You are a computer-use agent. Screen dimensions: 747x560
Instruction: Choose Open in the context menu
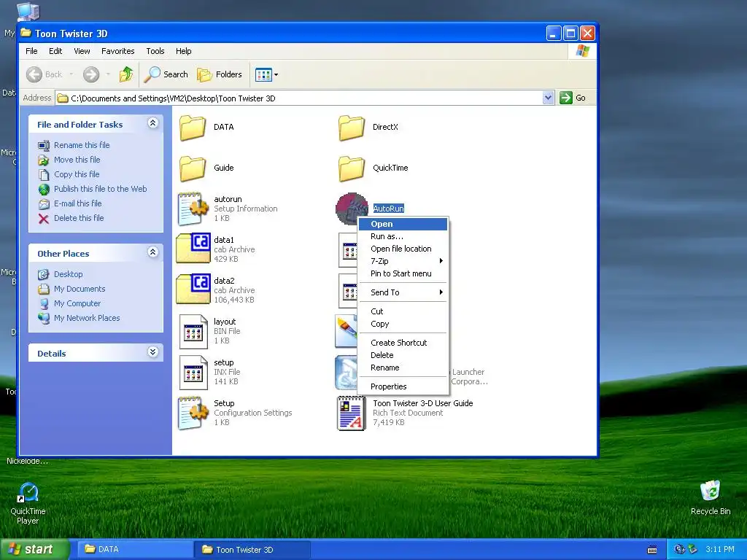tap(403, 224)
